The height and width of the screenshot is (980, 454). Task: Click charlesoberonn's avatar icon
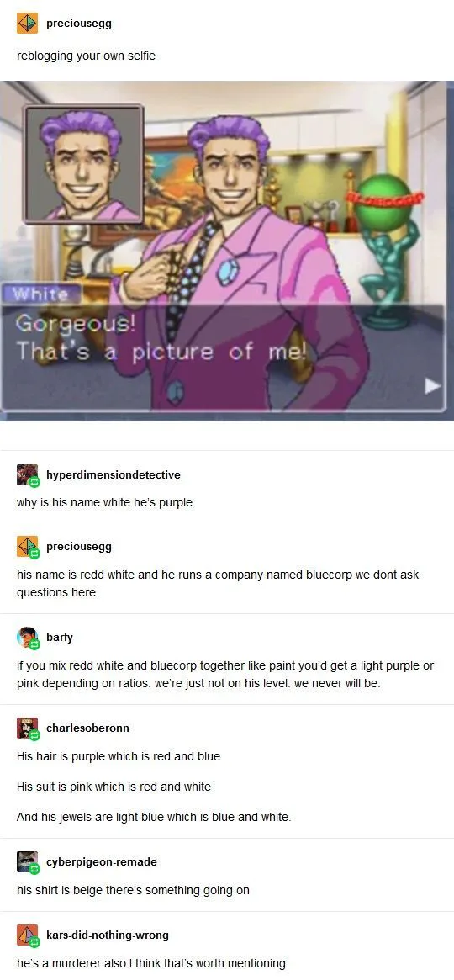28,728
